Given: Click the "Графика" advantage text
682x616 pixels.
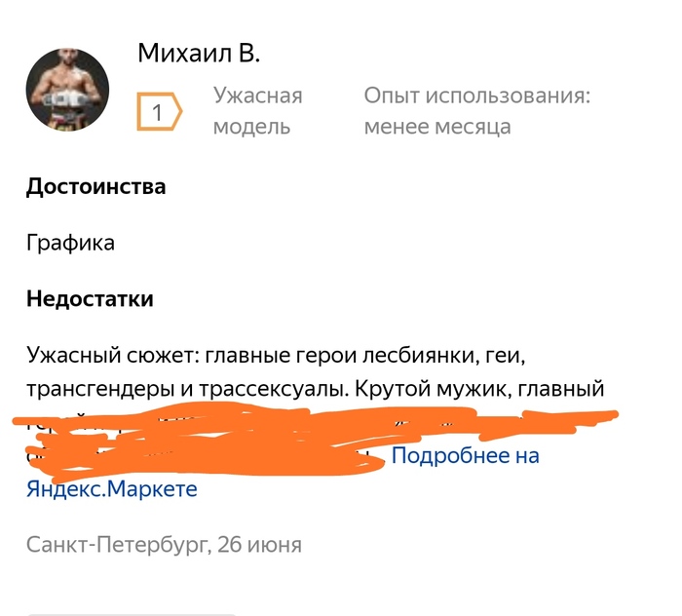Looking at the screenshot, I should point(70,243).
